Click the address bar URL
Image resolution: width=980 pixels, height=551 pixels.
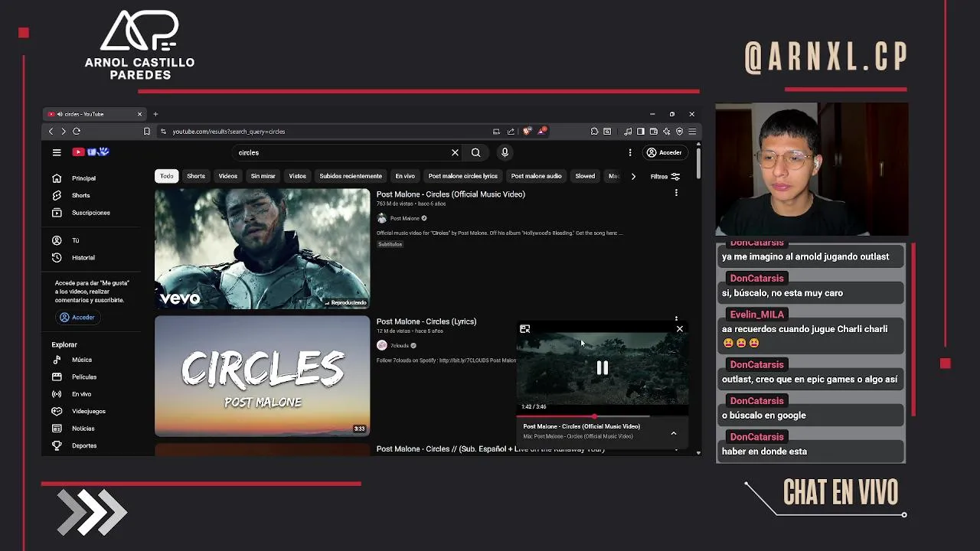[x=229, y=132]
